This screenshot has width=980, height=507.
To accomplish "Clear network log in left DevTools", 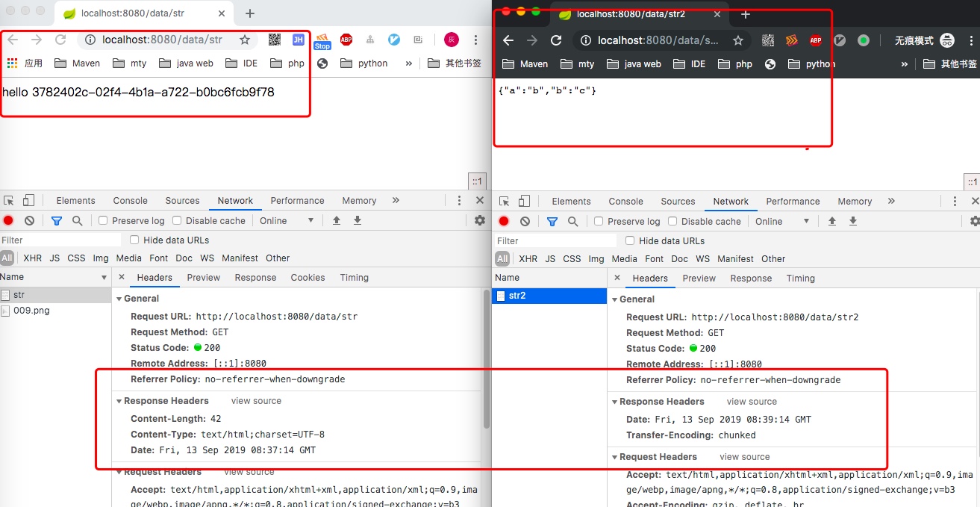I will tap(29, 220).
